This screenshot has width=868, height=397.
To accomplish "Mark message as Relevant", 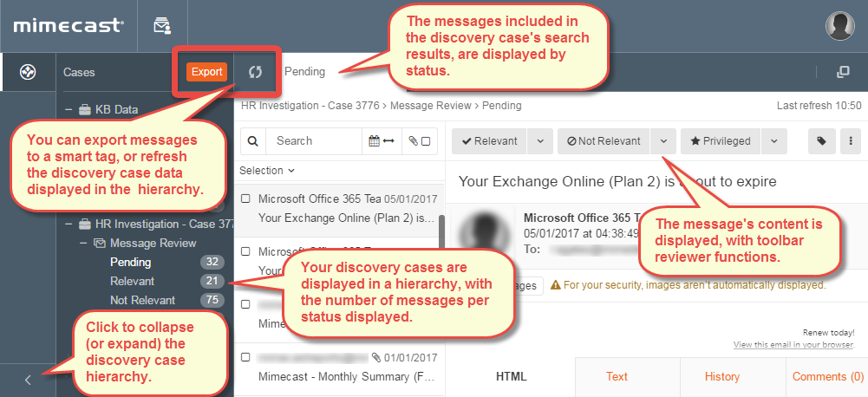I will pos(489,141).
